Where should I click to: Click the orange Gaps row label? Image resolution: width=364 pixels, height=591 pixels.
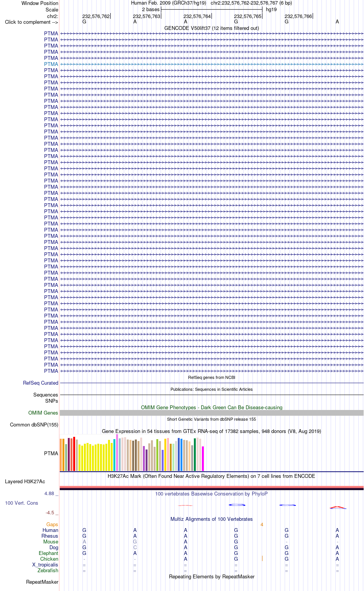(x=52, y=524)
